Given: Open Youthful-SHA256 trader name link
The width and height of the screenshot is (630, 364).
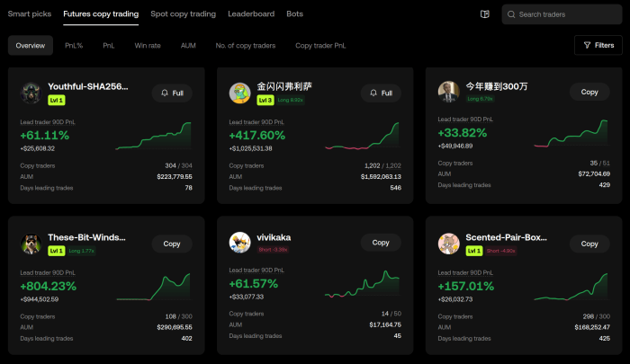Looking at the screenshot, I should (88, 86).
